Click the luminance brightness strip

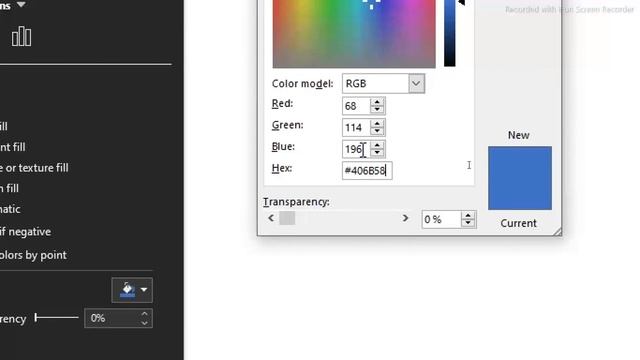coord(449,33)
